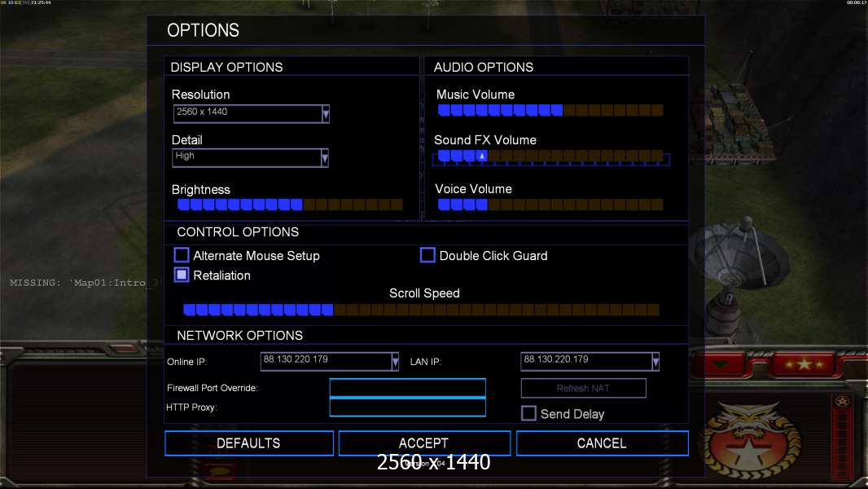Click the Sound FX Volume slider handle

pyautogui.click(x=482, y=156)
